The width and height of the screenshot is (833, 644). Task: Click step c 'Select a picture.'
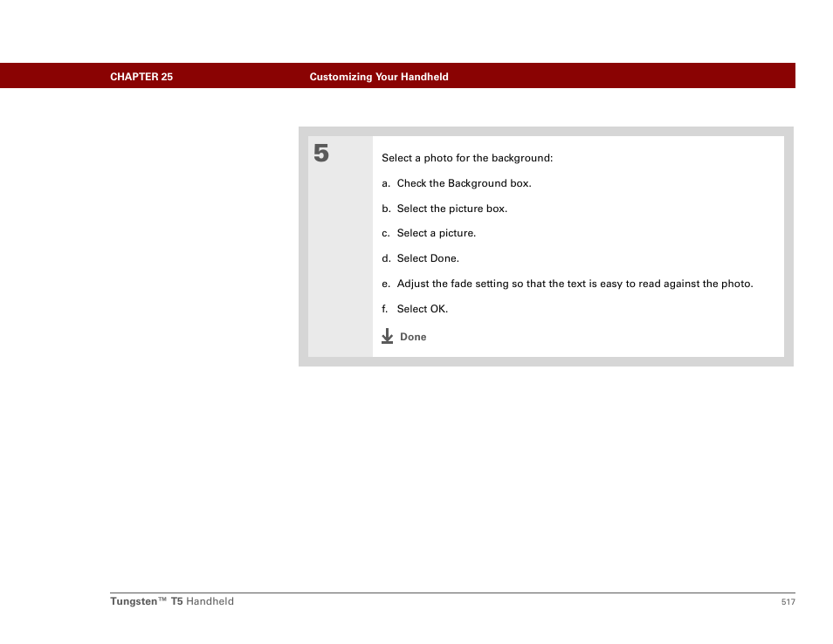coord(429,233)
